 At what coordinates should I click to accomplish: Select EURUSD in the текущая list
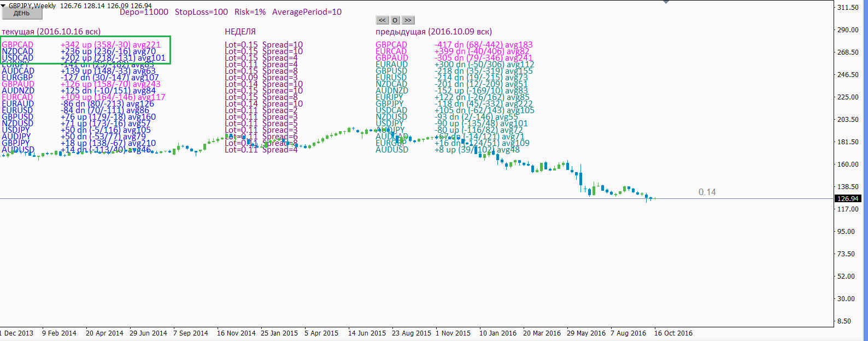[x=17, y=110]
